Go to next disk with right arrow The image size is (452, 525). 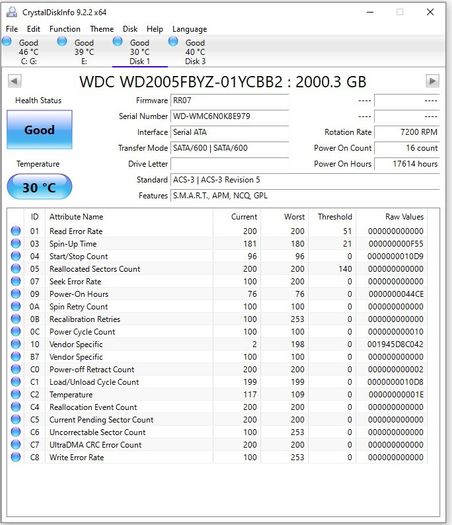pos(432,81)
